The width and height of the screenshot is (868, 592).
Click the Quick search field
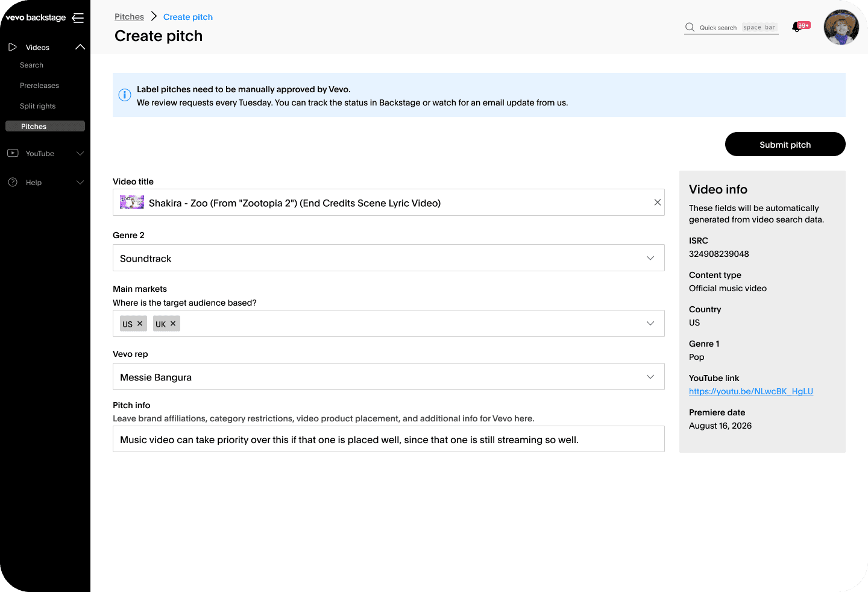pyautogui.click(x=731, y=27)
